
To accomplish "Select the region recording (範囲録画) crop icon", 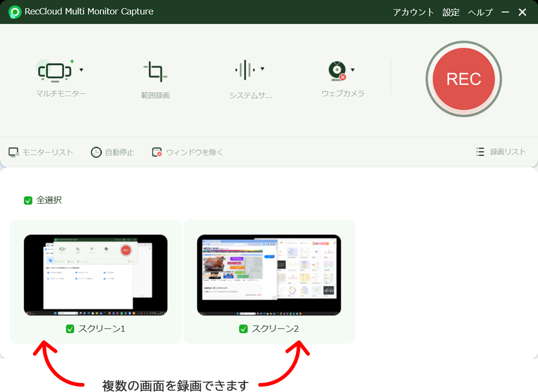I will point(155,72).
